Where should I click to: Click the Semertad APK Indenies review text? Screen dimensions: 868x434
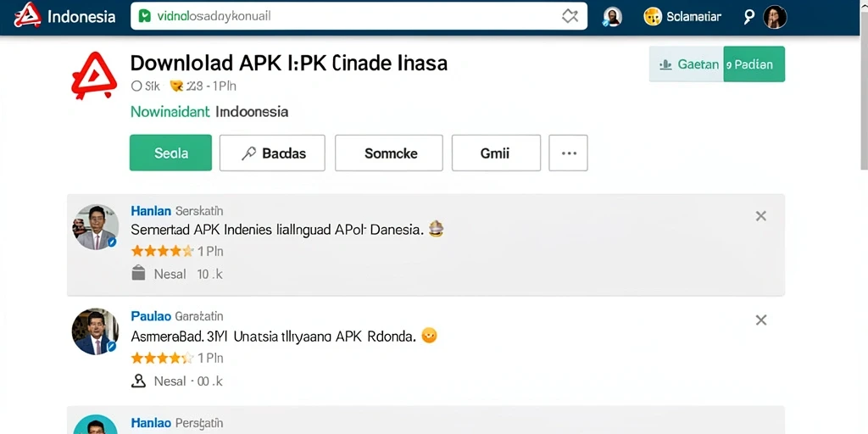[x=277, y=229]
